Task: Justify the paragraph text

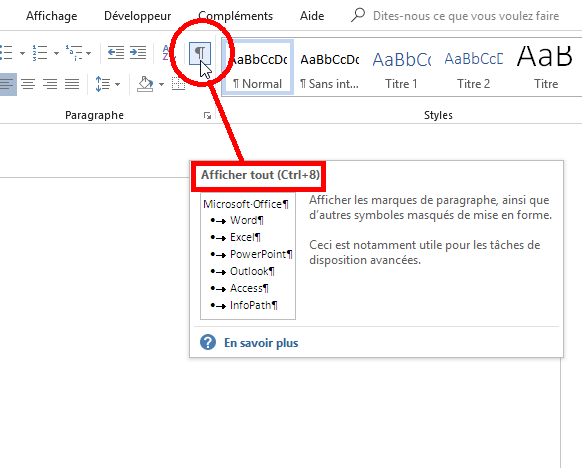Action: pyautogui.click(x=72, y=84)
